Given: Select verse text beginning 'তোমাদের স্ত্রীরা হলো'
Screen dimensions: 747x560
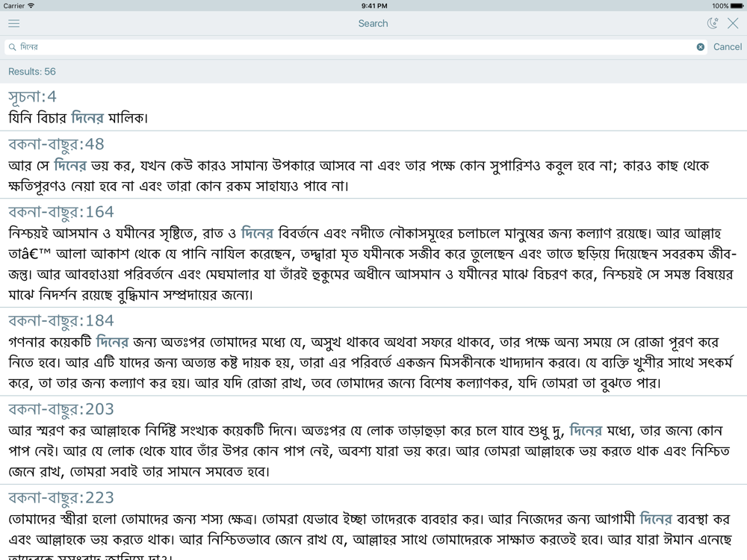Looking at the screenshot, I should [370, 535].
